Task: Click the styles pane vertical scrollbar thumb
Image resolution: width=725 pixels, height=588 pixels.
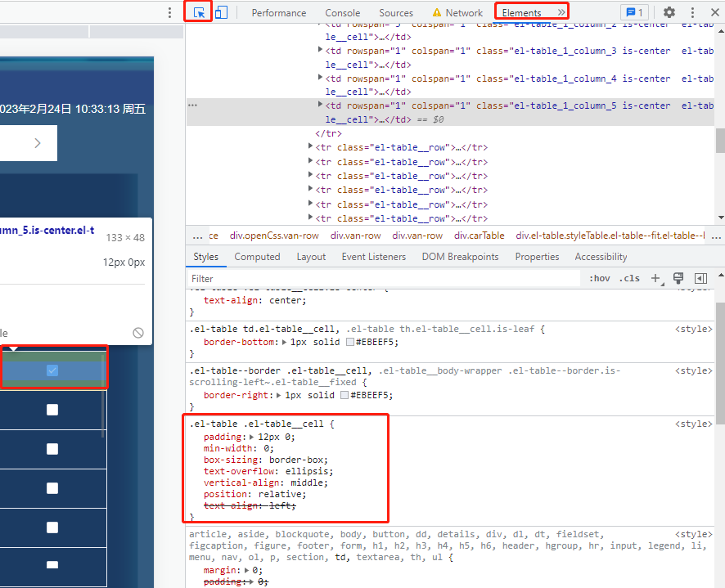Action: point(720,363)
